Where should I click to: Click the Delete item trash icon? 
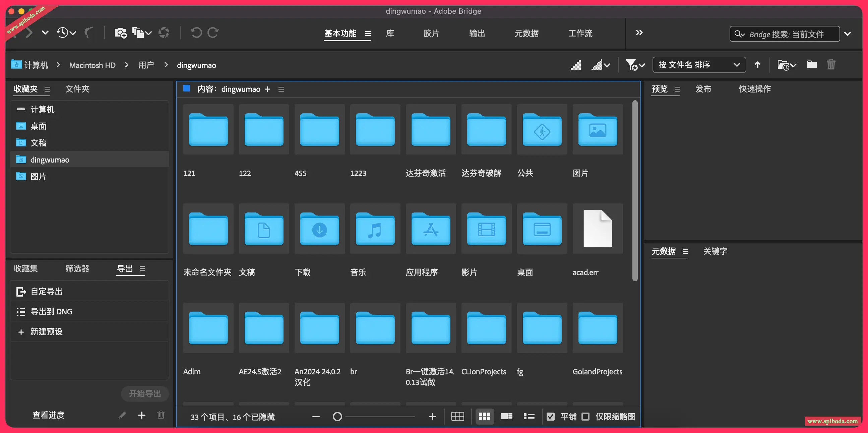tap(831, 65)
